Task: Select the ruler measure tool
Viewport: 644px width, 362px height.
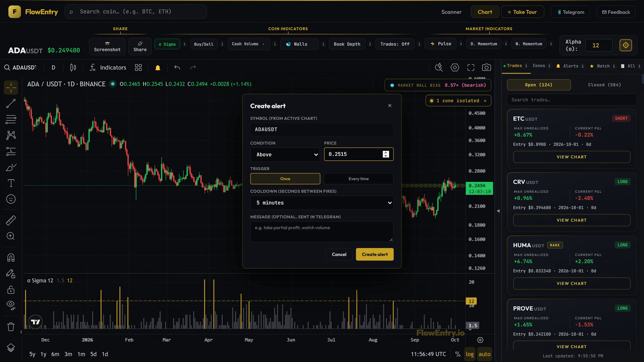Action: tap(11, 220)
